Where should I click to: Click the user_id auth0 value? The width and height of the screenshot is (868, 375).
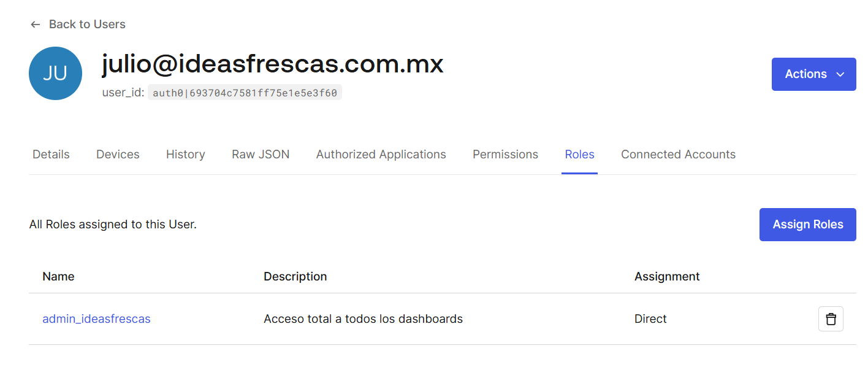[x=245, y=93]
